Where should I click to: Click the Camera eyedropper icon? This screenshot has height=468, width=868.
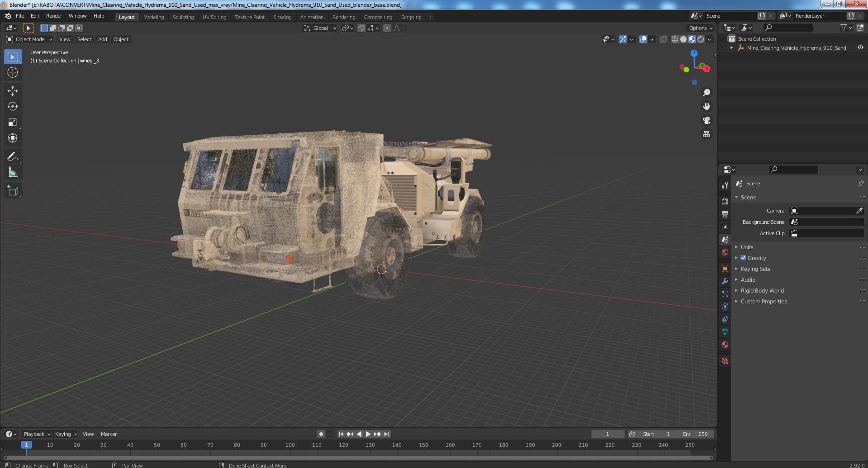pyautogui.click(x=859, y=211)
